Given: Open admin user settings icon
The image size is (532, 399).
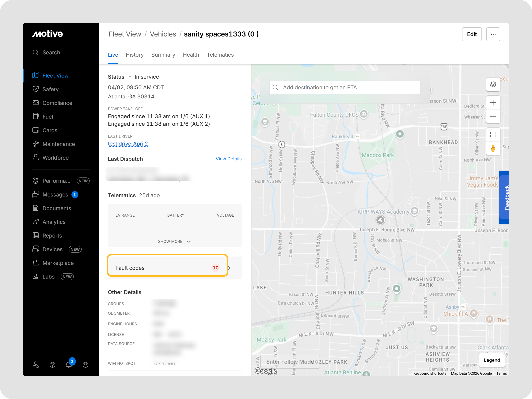Looking at the screenshot, I should (36, 365).
